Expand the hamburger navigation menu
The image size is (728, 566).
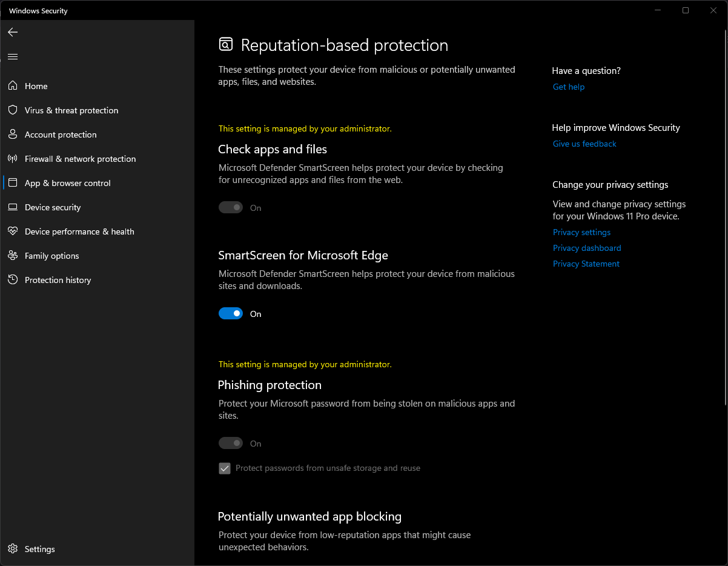tap(13, 57)
